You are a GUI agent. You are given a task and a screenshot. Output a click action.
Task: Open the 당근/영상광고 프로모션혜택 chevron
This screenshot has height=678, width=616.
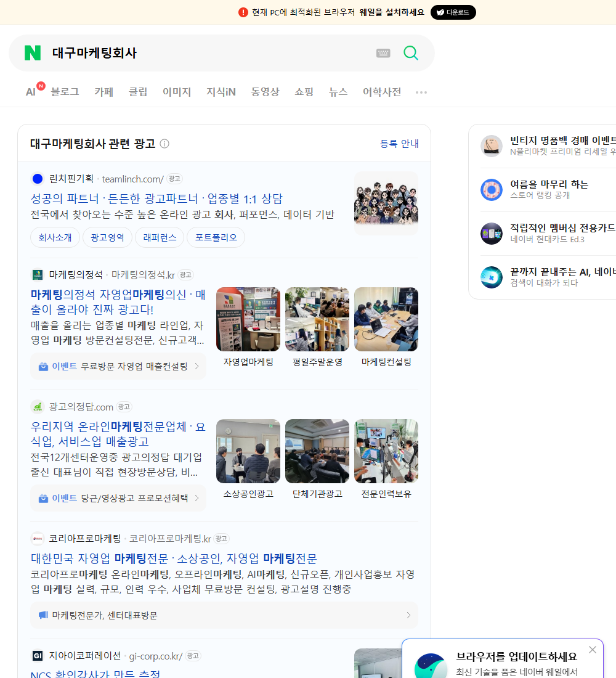tap(197, 498)
